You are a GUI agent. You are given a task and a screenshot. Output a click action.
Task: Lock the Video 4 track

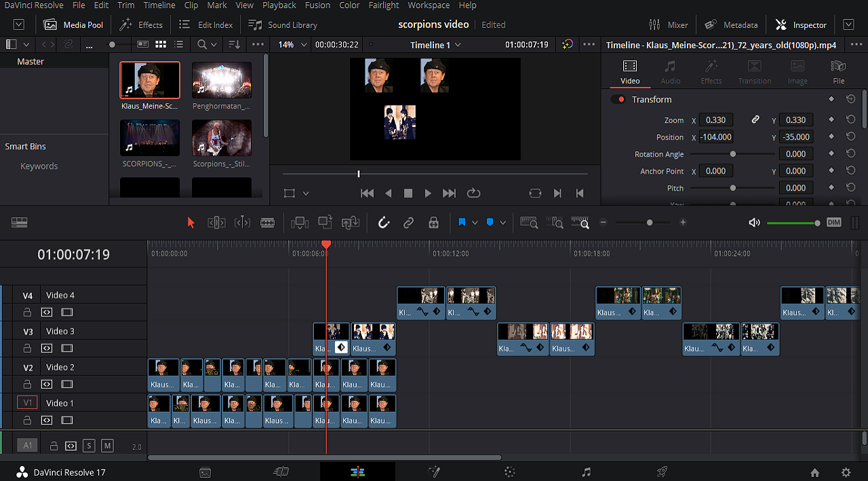[27, 313]
